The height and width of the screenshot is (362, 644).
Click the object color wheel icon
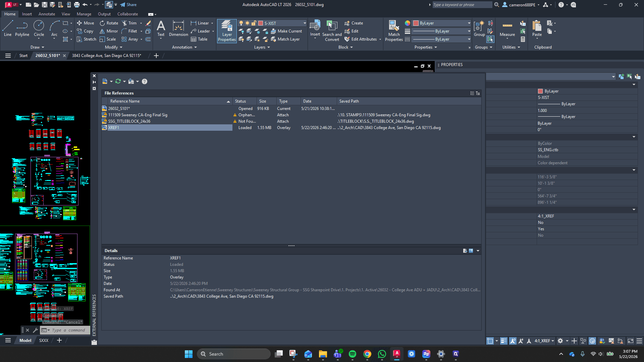click(407, 23)
